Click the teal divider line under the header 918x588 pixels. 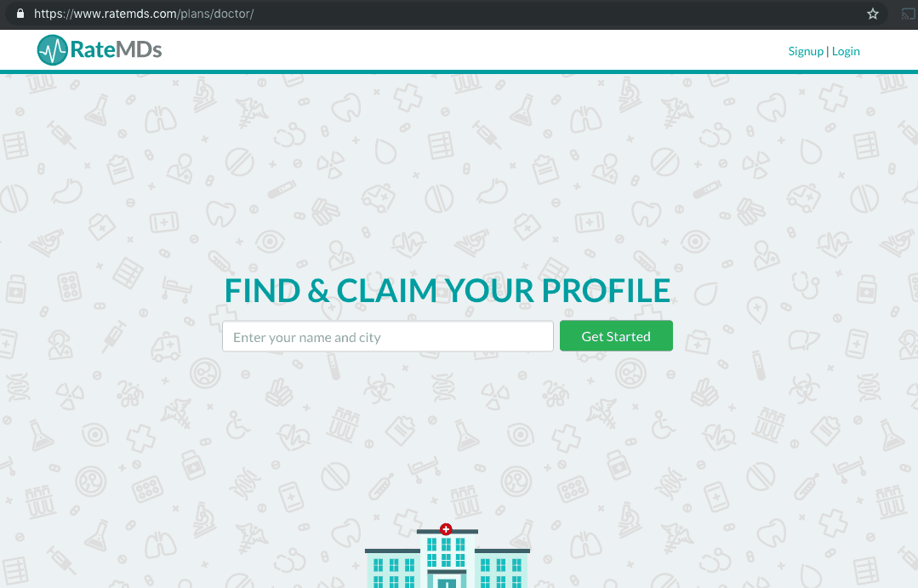(x=459, y=72)
